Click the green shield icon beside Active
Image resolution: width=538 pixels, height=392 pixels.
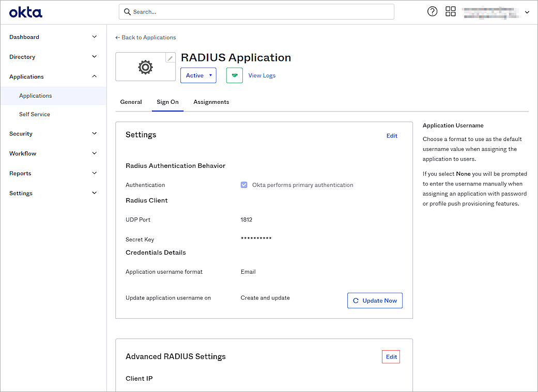(234, 75)
